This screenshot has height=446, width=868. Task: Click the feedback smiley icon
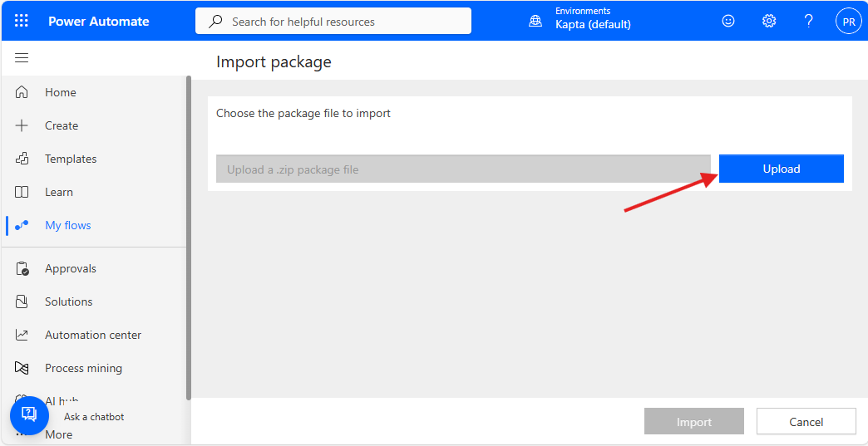click(x=728, y=21)
